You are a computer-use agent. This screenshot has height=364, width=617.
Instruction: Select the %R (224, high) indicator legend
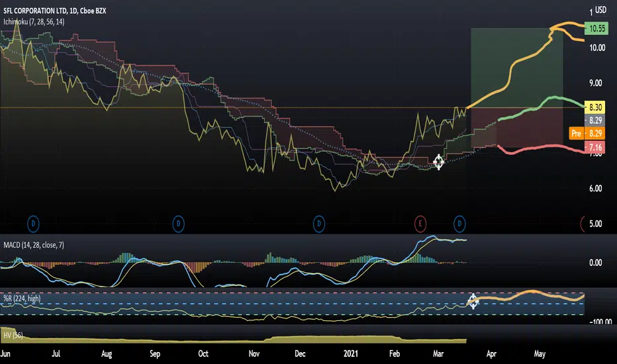coord(22,298)
